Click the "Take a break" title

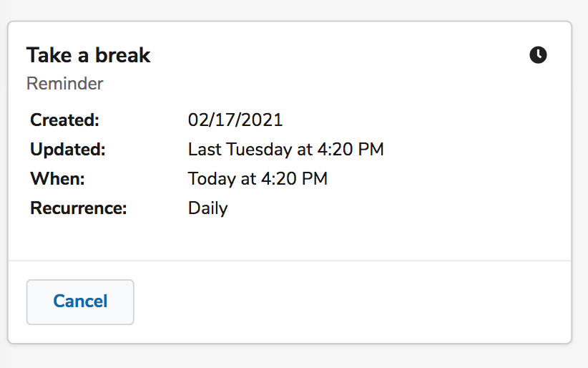point(89,55)
